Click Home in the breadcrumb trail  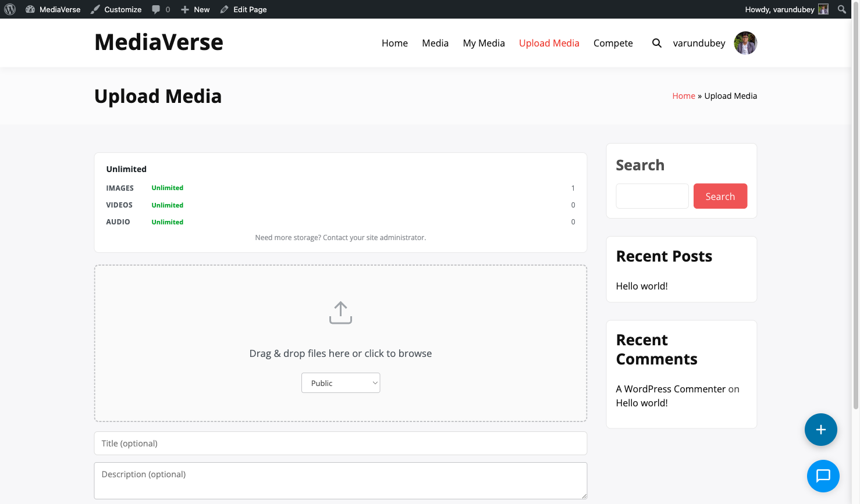tap(683, 95)
